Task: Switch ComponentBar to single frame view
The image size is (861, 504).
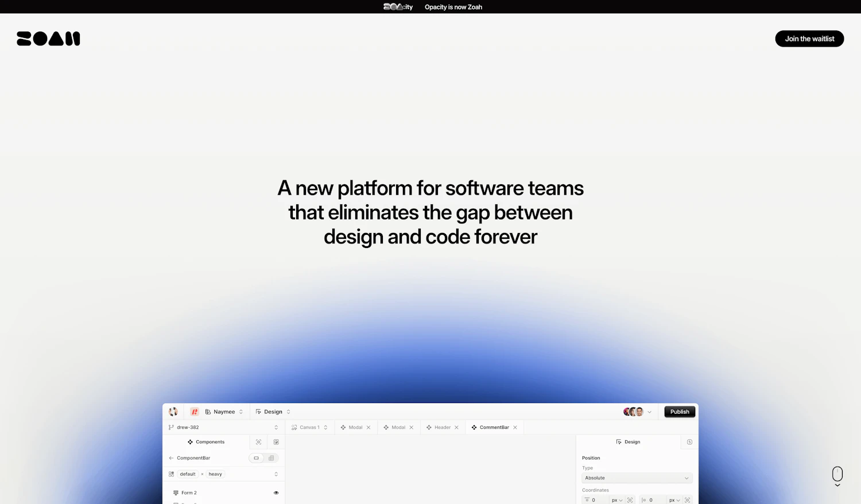Action: (256, 458)
